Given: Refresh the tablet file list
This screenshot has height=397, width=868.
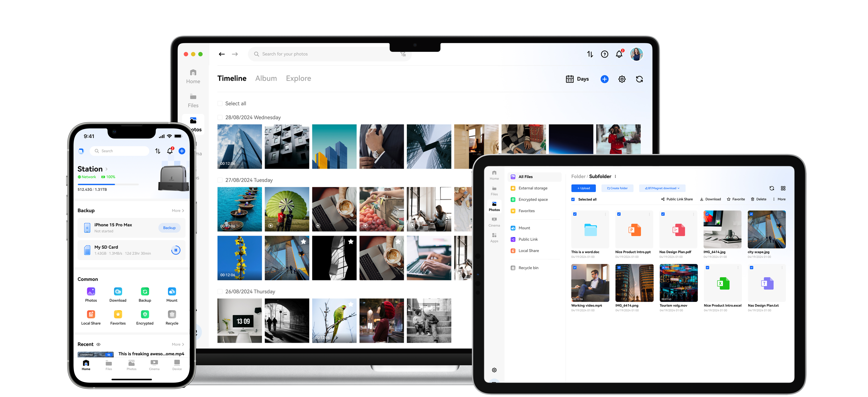Looking at the screenshot, I should [772, 188].
